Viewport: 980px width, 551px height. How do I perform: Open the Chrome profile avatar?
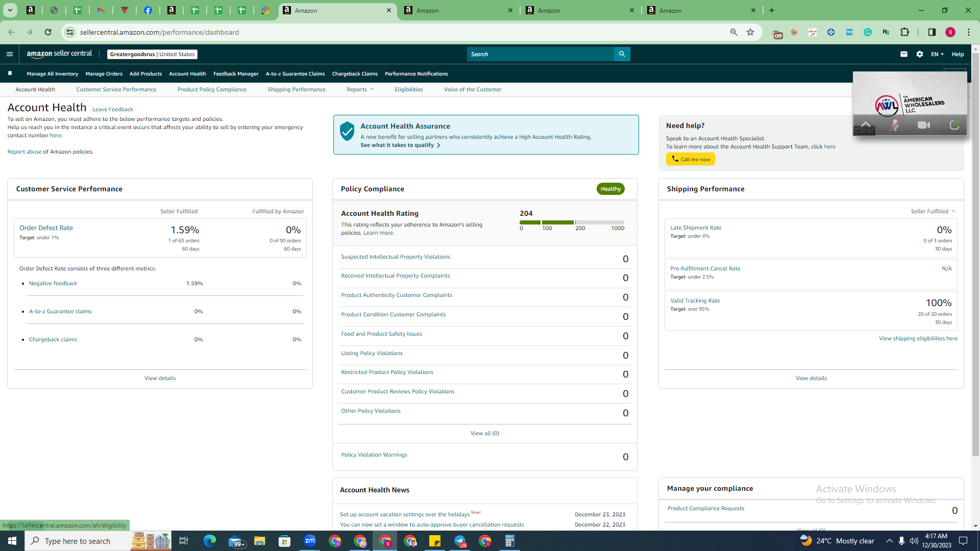(950, 32)
